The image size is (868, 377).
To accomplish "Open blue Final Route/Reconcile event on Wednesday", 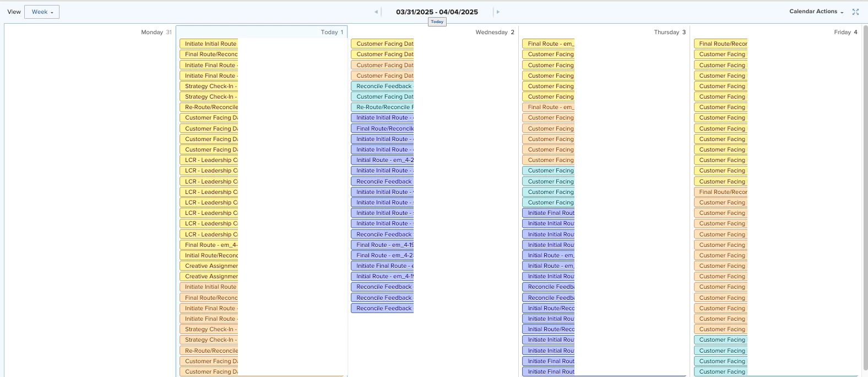I will [382, 128].
